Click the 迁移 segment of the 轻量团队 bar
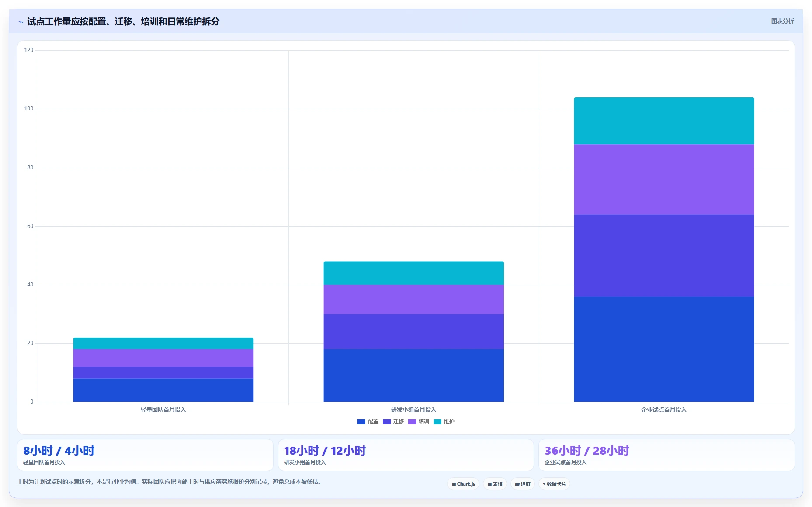 click(x=163, y=372)
